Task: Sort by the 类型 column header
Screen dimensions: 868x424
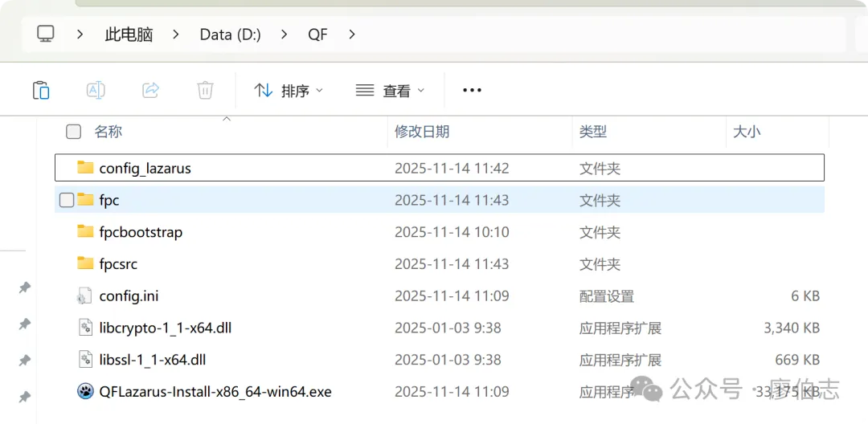Action: point(593,132)
